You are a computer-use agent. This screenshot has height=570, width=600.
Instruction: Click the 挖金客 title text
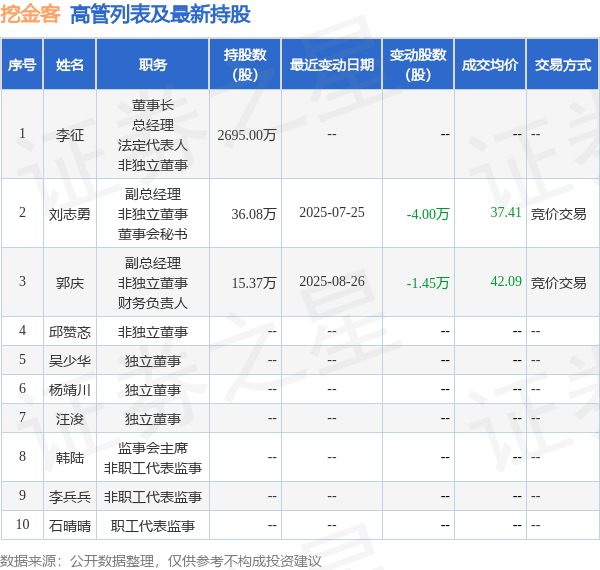(x=30, y=15)
